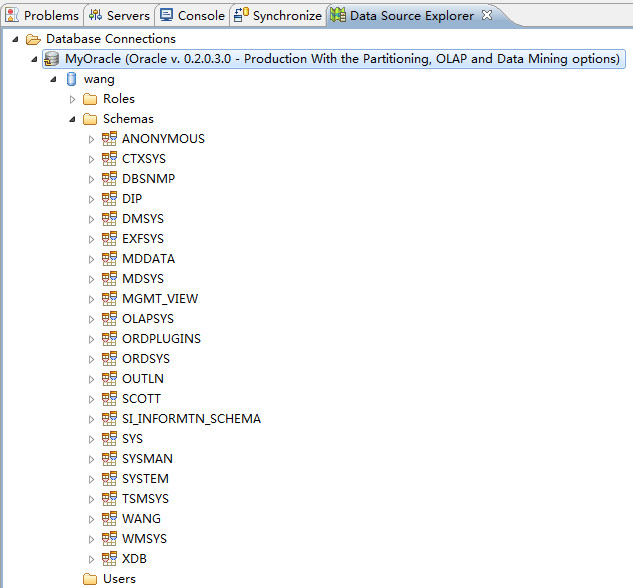
Task: Click the Users folder icon
Action: point(90,579)
